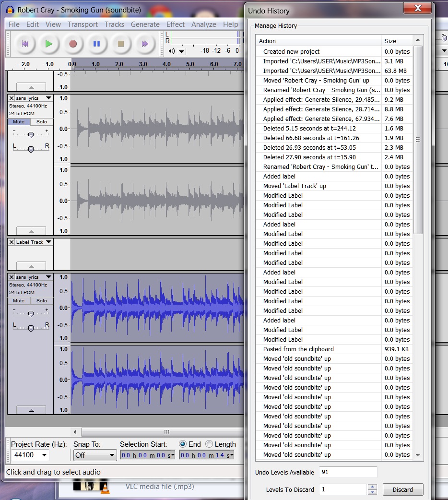Click the history list scroll up arrow
The width and height of the screenshot is (448, 500).
pos(418,40)
